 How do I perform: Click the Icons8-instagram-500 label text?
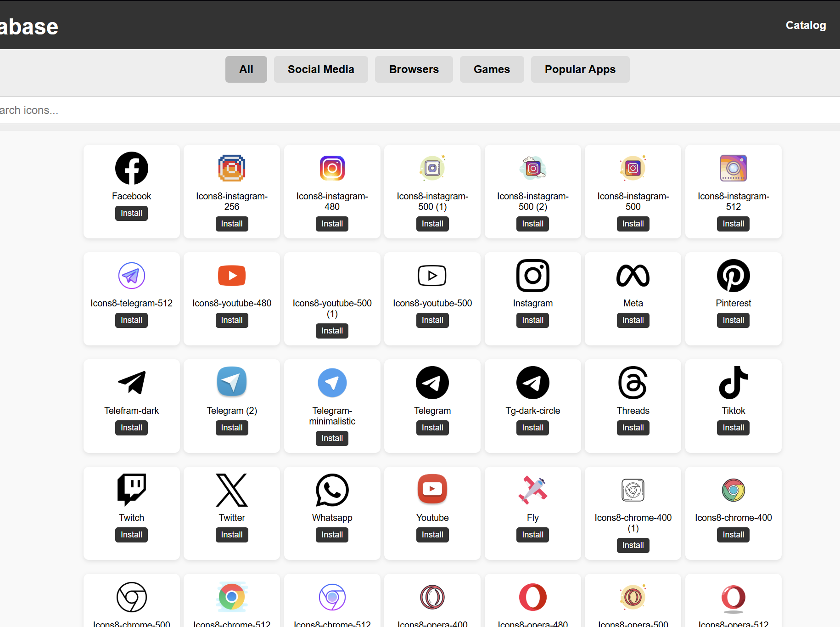pos(633,201)
